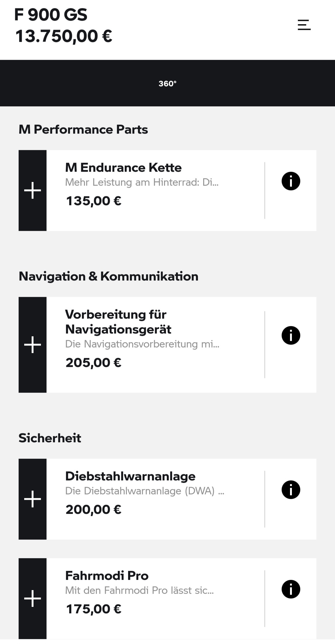Expand "Mit den Fahrmodi Pro" description text
Viewport: 335px width, 644px height.
(x=139, y=590)
